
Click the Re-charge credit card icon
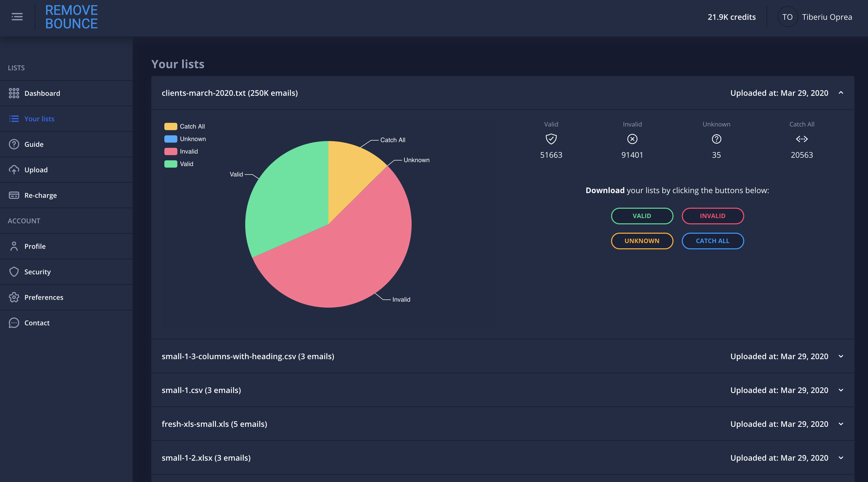(x=14, y=195)
